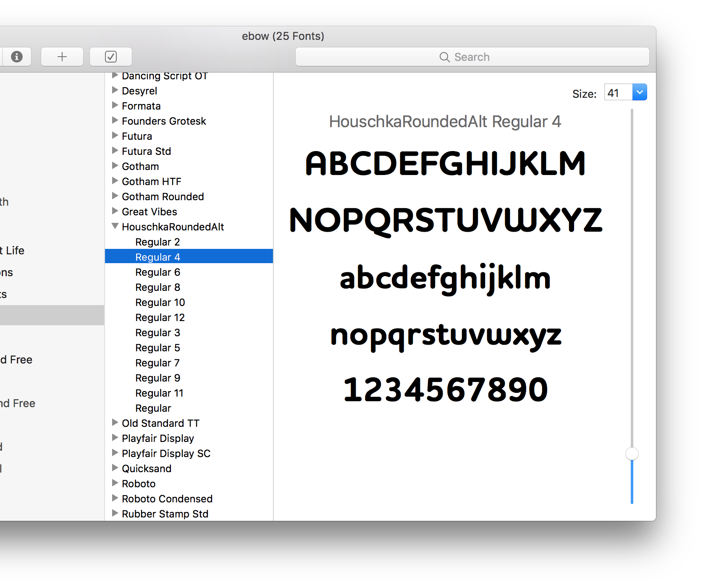Expand the Old Standard TT family

115,423
